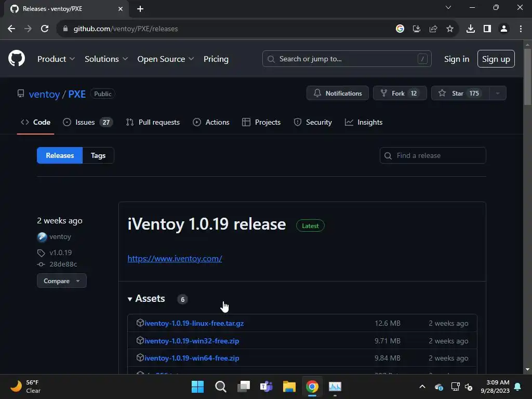Open the star lists dropdown arrow
532x399 pixels.
tap(498, 94)
